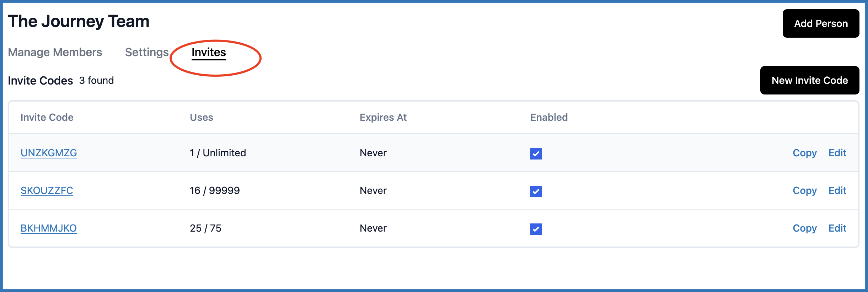Edit the UNZKGMZG invite code
Viewport: 868px width, 292px height.
click(837, 153)
